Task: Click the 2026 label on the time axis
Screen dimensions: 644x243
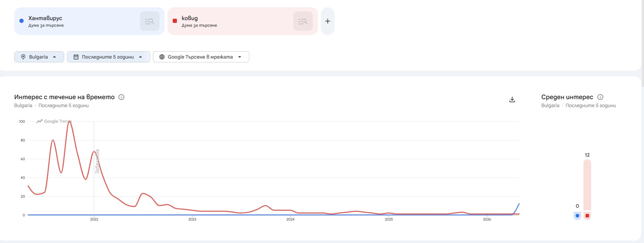Action: [487, 219]
